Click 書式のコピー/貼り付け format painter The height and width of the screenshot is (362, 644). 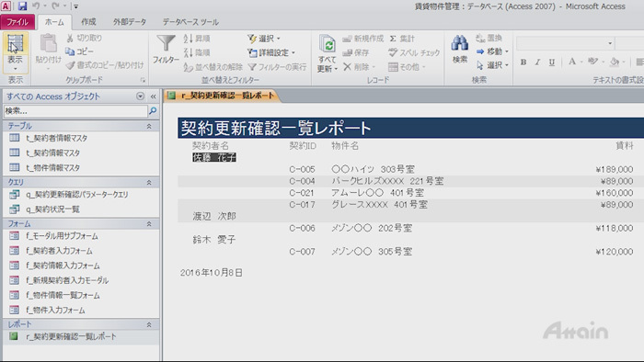(105, 65)
